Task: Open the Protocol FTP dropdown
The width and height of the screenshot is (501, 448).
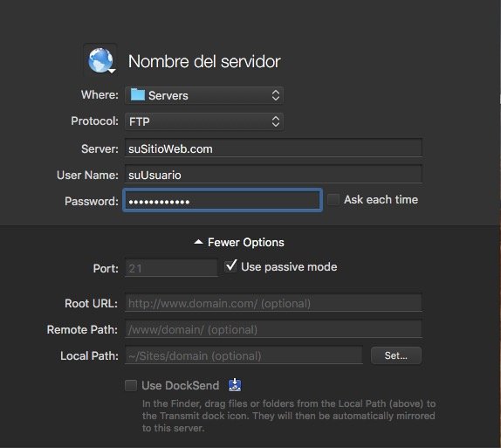Action: pos(204,121)
